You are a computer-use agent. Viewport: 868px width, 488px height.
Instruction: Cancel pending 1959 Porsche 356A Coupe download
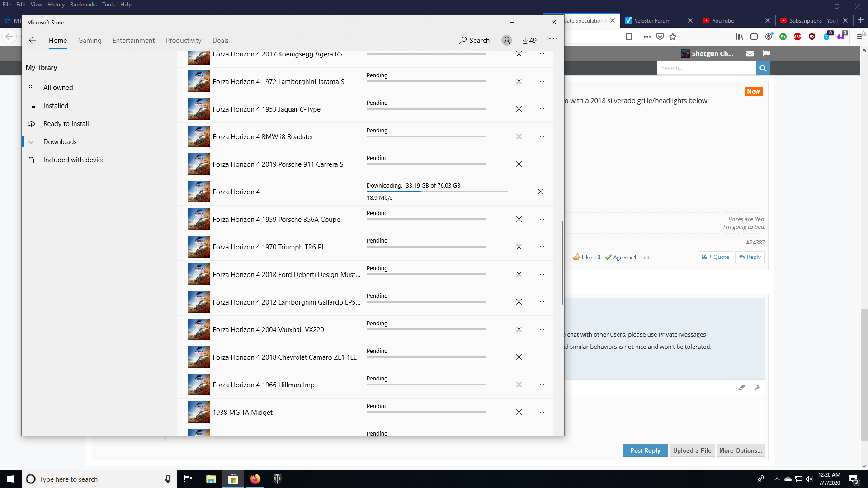click(x=519, y=219)
